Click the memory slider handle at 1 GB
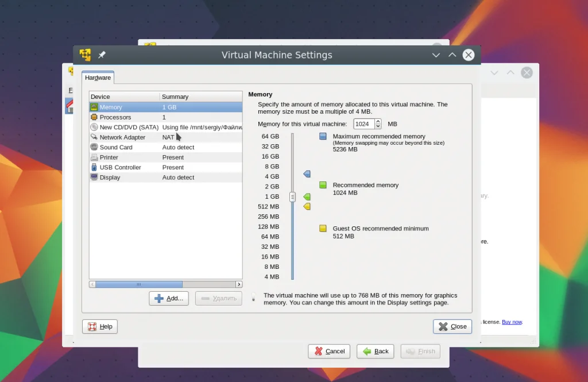 coord(292,196)
